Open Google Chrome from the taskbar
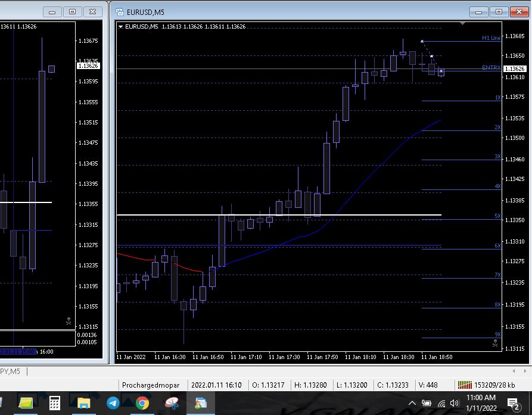The height and width of the screenshot is (415, 532). pyautogui.click(x=142, y=403)
